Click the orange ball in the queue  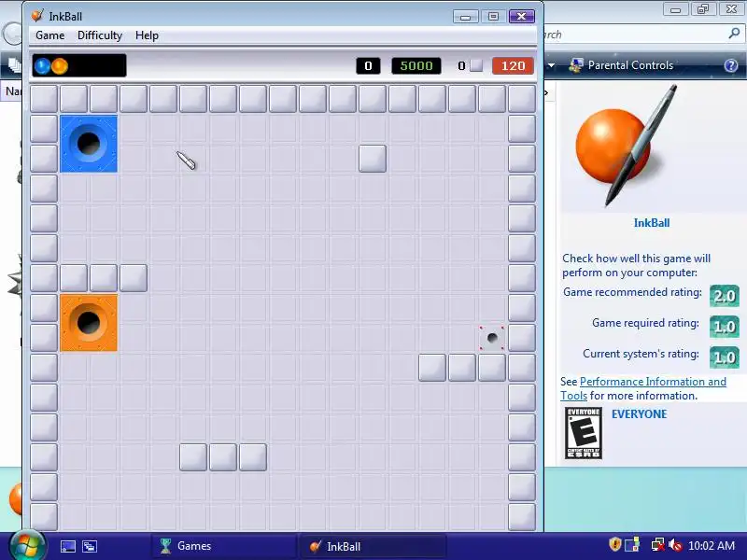(60, 65)
